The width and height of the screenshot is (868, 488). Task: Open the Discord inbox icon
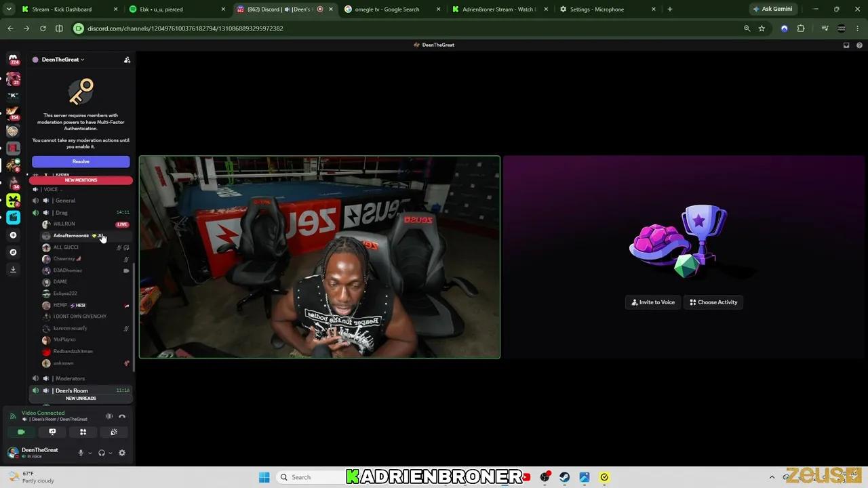click(x=846, y=45)
